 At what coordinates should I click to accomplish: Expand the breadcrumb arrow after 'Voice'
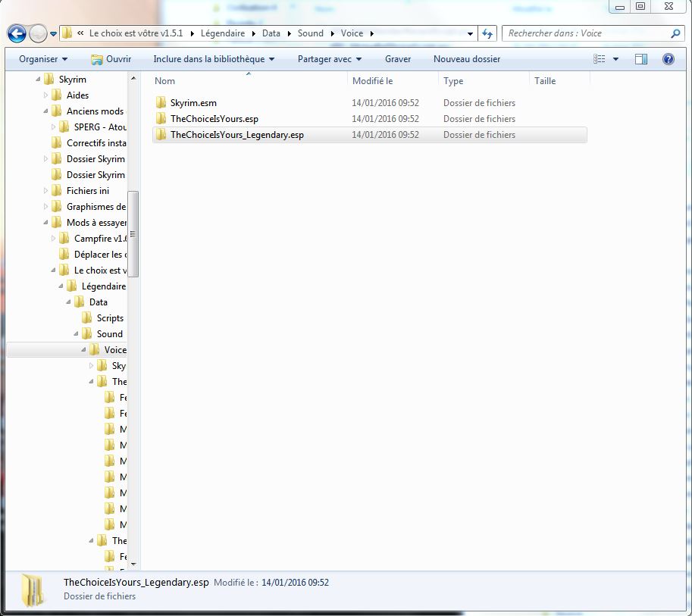372,33
